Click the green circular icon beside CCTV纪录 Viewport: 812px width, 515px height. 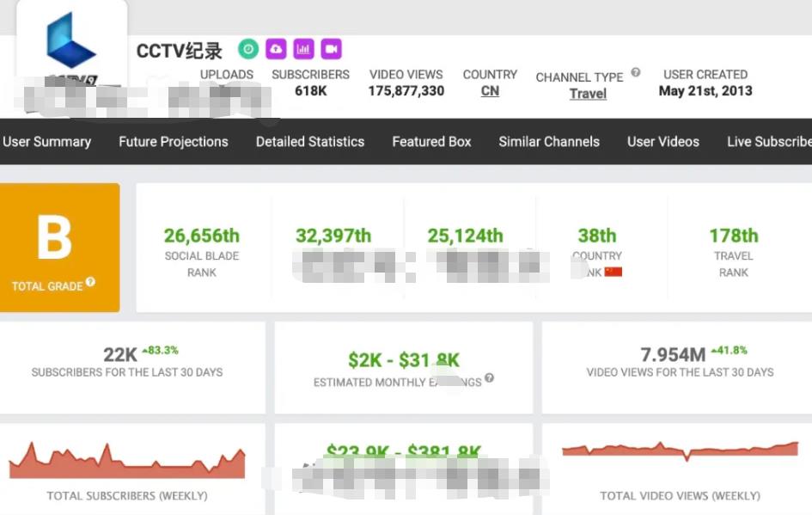coord(248,49)
